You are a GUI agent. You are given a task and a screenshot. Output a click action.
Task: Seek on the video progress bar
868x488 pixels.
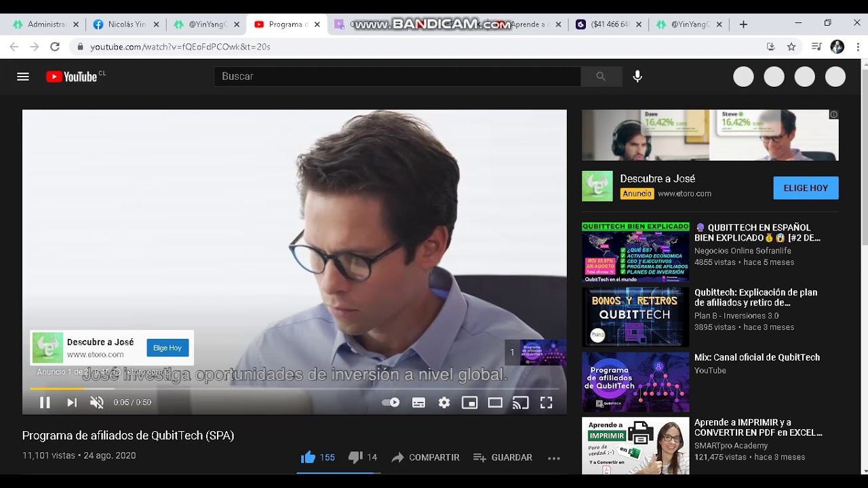[294, 388]
